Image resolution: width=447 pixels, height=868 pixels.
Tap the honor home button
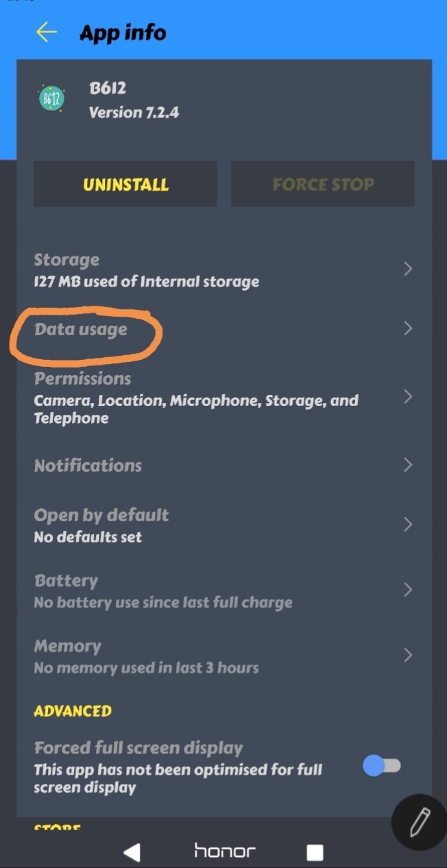[223, 851]
